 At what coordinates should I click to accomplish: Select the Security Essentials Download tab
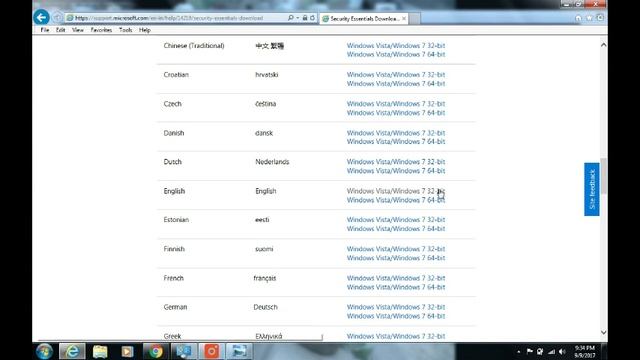[363, 18]
